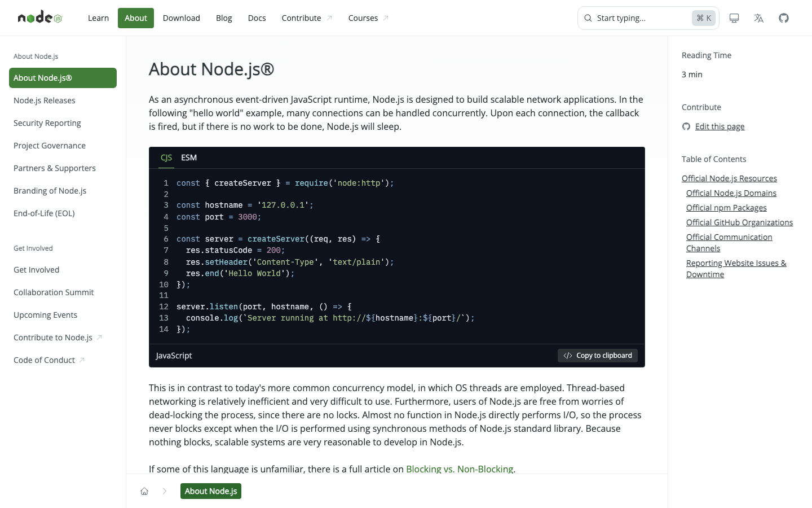Click code line 'const port = 3000;'

(219, 217)
